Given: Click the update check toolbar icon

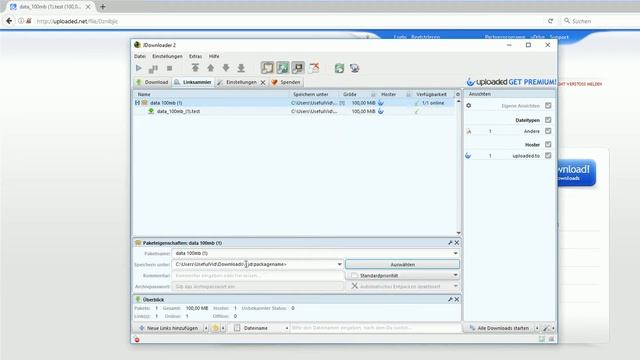Looking at the screenshot, I should tap(355, 68).
